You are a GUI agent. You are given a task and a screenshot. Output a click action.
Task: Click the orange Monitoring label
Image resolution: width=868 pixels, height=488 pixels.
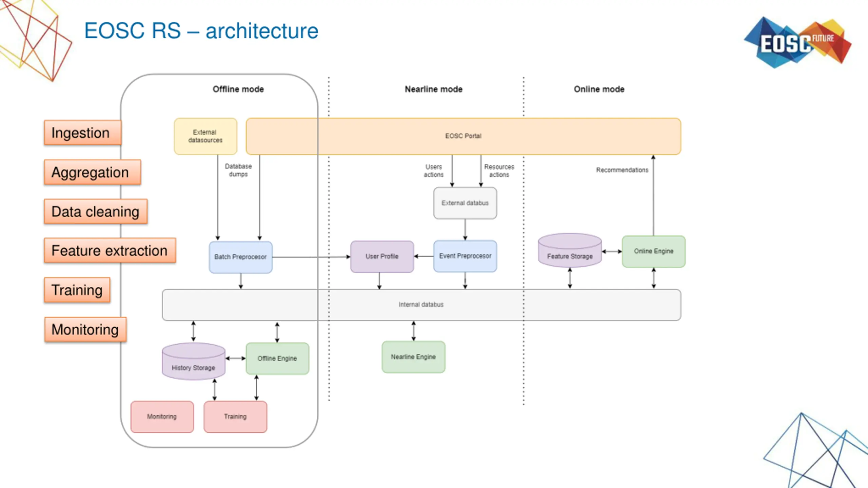[85, 329]
